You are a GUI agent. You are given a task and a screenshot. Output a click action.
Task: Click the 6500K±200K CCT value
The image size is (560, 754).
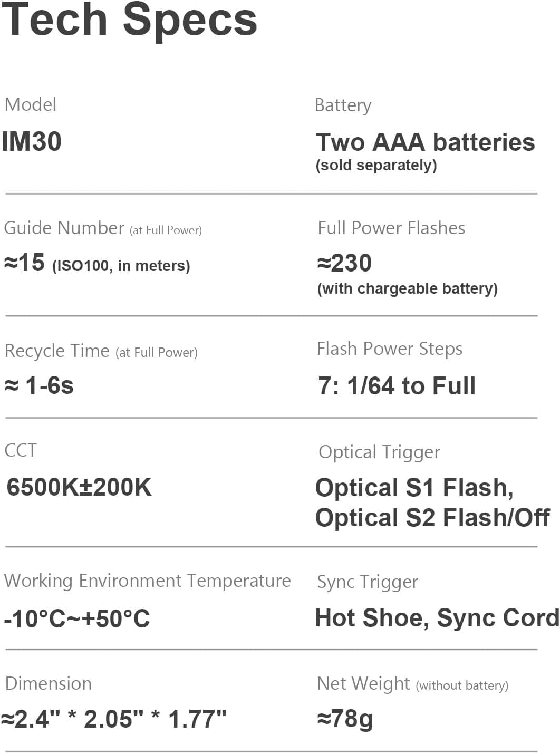click(x=79, y=487)
